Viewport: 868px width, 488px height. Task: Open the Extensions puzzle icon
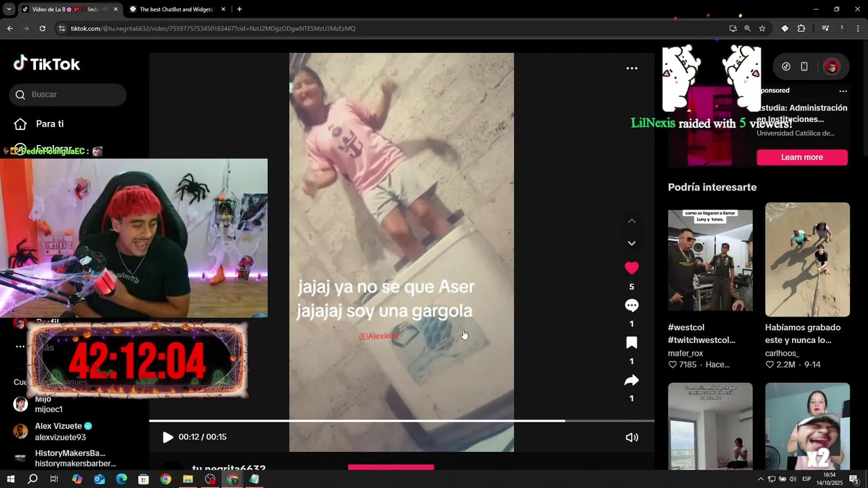click(x=802, y=28)
